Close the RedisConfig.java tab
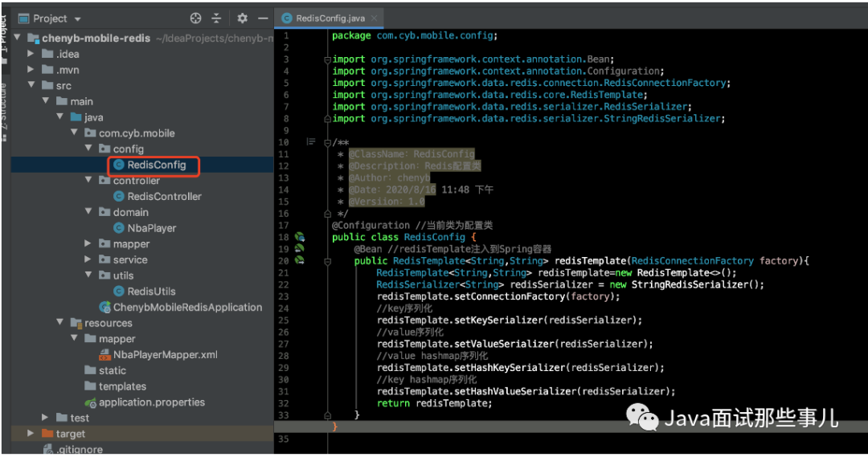868x457 pixels. click(375, 18)
